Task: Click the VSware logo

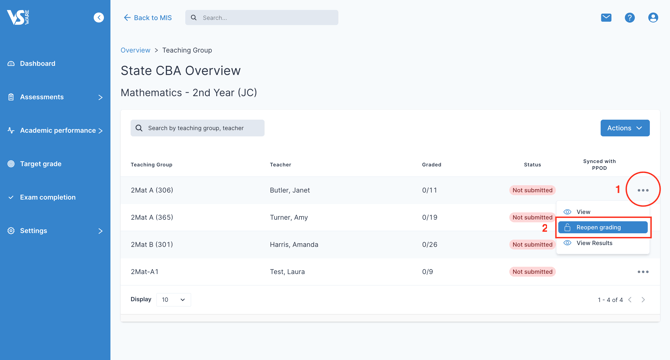Action: [18, 18]
